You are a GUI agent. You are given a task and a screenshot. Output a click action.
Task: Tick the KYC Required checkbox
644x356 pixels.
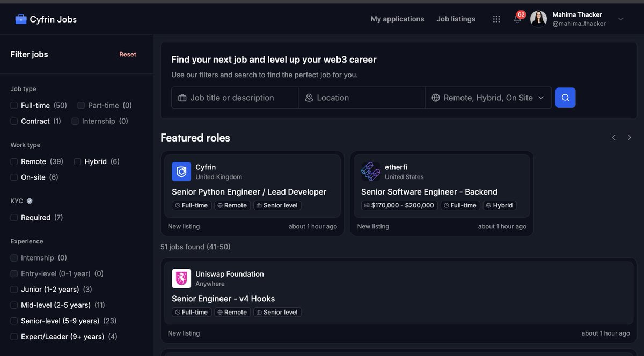pyautogui.click(x=14, y=218)
